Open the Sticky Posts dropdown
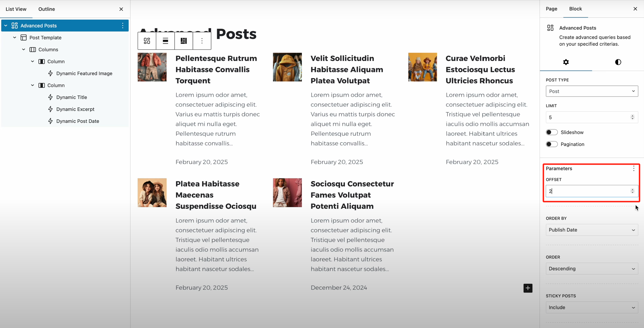Viewport: 644px width, 328px height. [x=592, y=307]
